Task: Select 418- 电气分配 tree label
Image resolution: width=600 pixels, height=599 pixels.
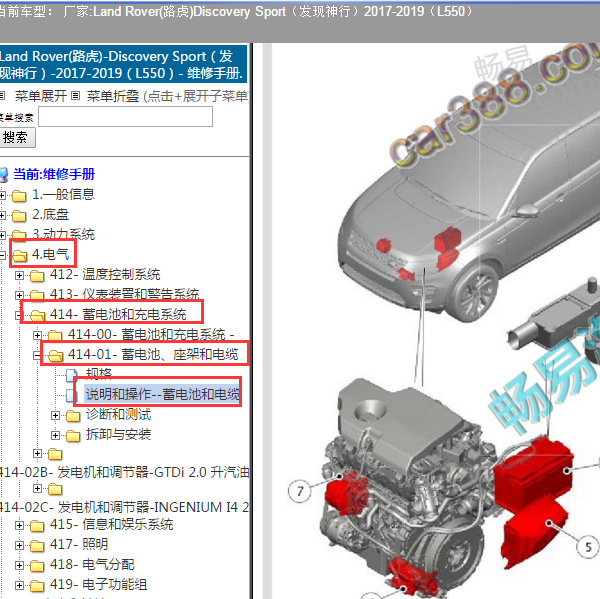Action: pos(92,564)
